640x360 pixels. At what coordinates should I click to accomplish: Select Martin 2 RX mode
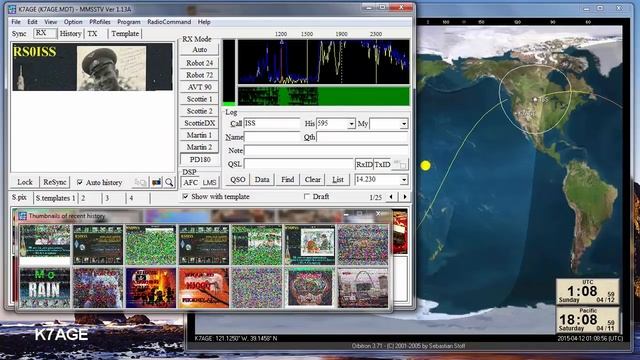[x=199, y=147]
